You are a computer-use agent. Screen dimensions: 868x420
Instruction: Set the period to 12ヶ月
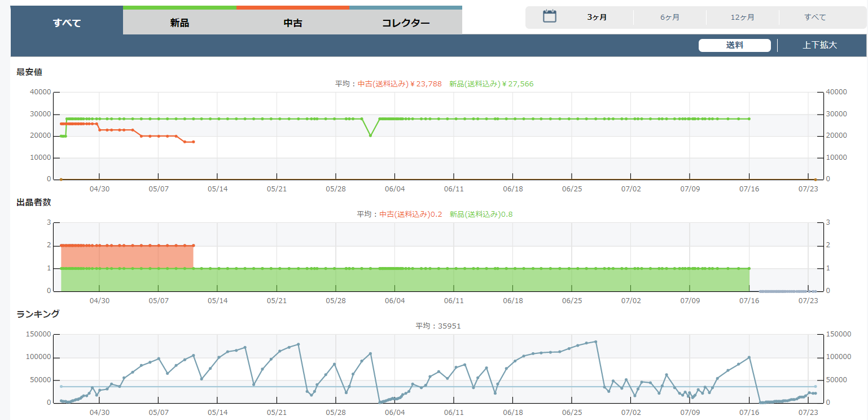click(x=742, y=17)
